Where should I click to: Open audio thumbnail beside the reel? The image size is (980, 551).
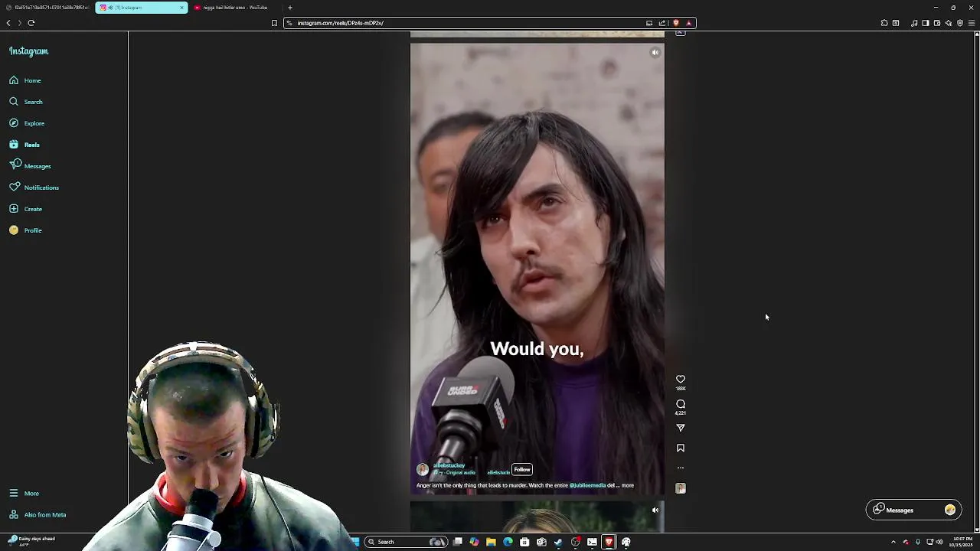coord(681,488)
